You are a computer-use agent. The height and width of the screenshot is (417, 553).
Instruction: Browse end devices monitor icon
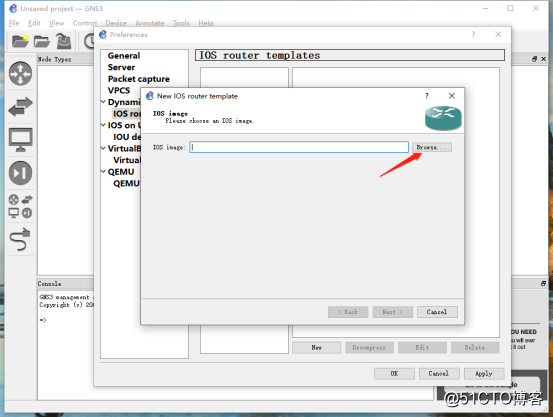coord(20,140)
